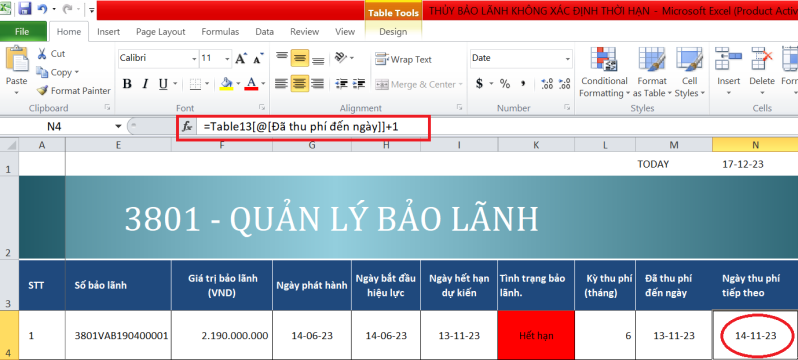Viewport: 798px width, 360px height.
Task: Toggle Wrap Text for cell
Action: click(x=403, y=59)
